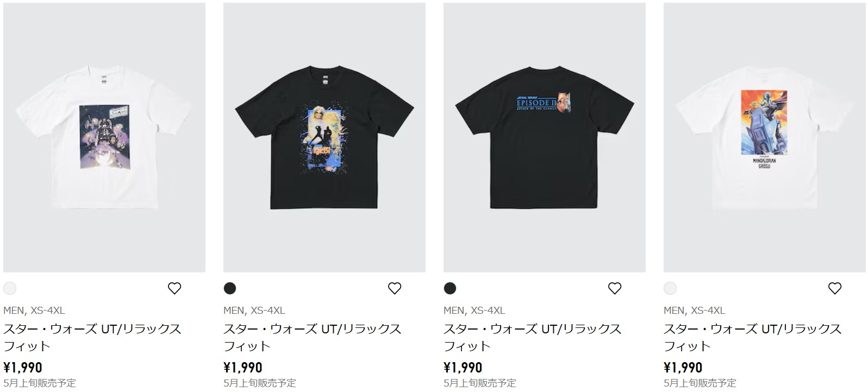Open Empire Strikes Back t-shirt image

[x=104, y=137]
